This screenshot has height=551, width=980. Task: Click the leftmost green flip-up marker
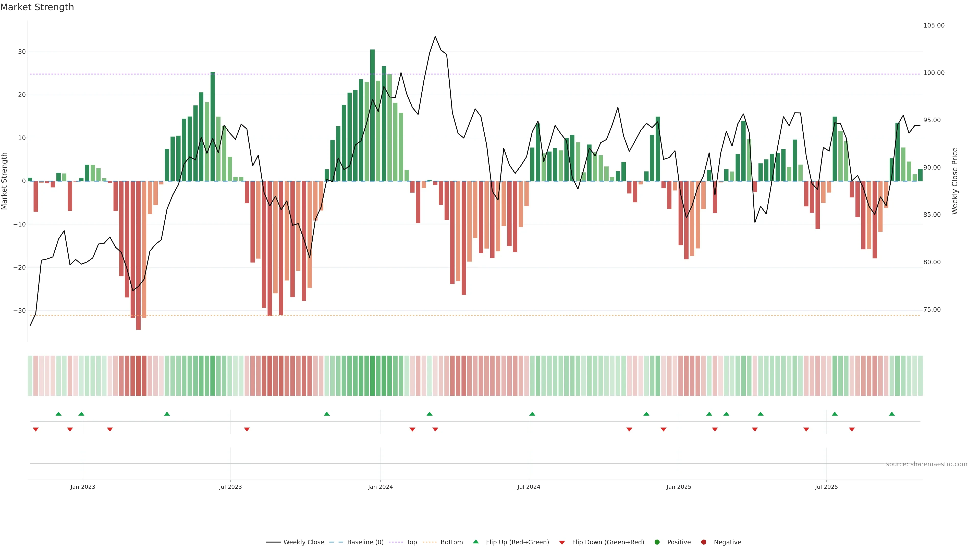click(58, 414)
